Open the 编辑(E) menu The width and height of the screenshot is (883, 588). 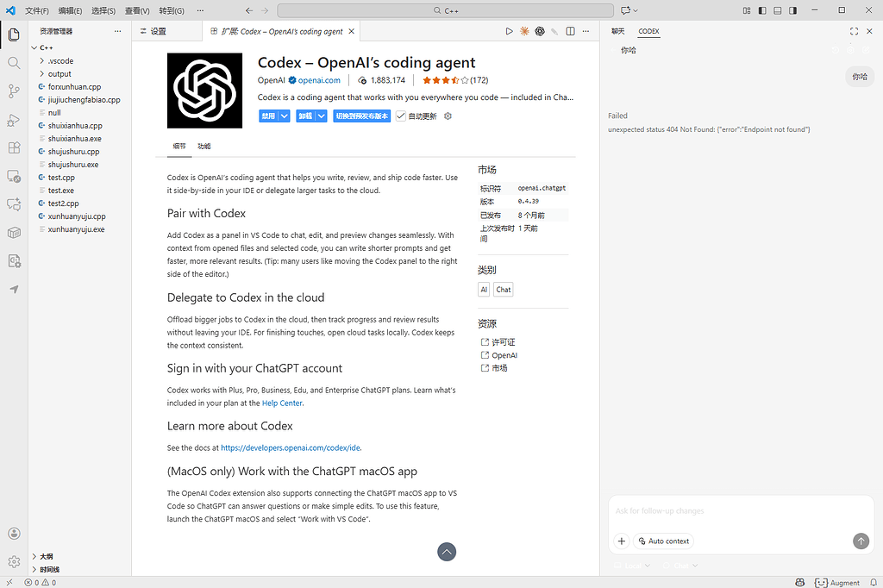70,10
